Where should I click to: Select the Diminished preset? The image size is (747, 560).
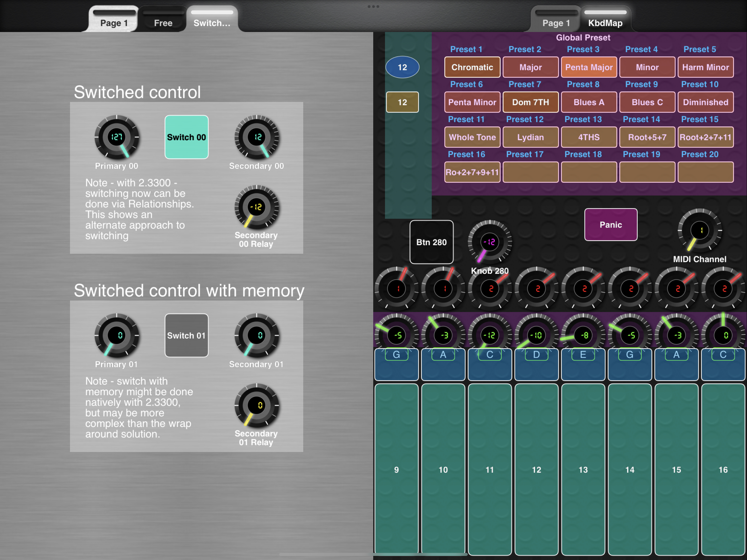(706, 102)
